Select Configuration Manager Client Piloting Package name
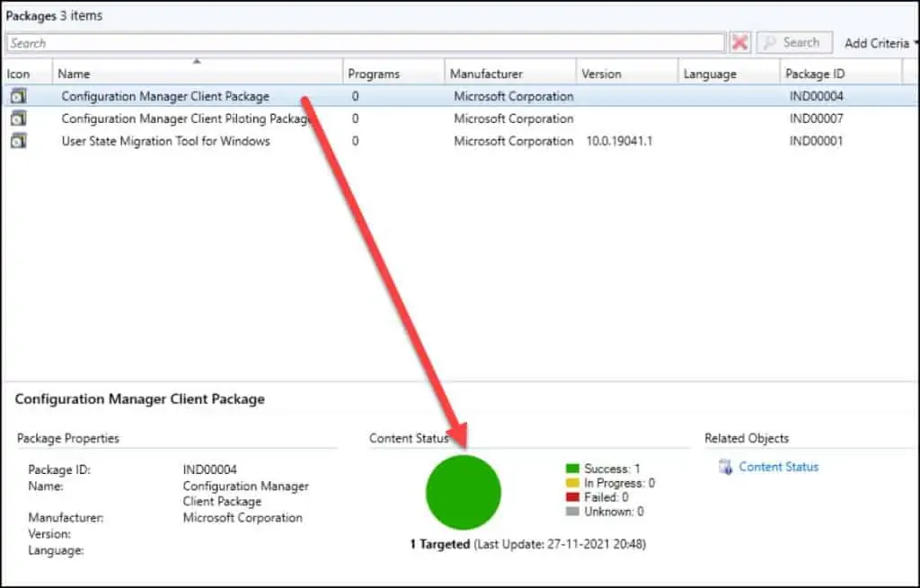920x588 pixels. point(187,118)
